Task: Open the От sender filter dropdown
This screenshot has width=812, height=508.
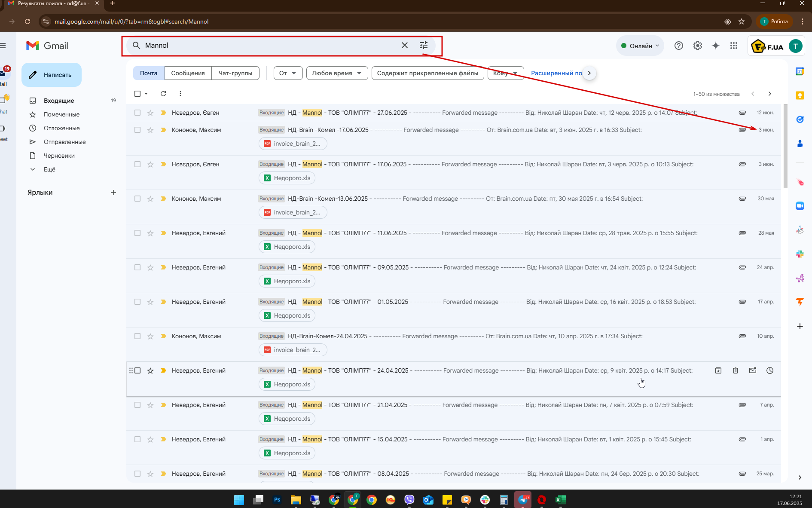Action: coord(288,73)
